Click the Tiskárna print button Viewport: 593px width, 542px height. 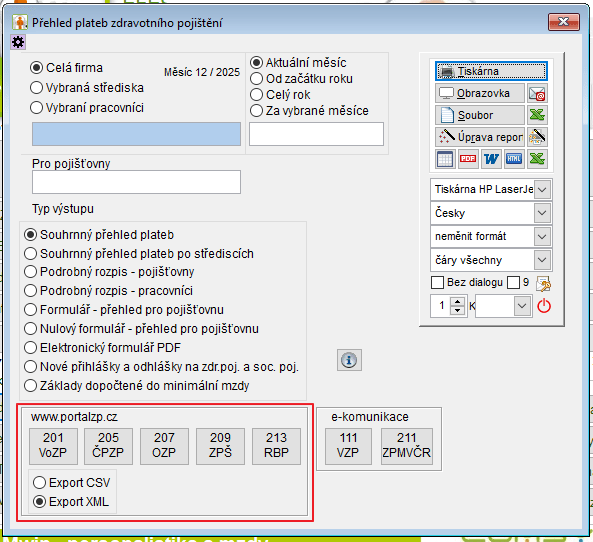coord(491,71)
